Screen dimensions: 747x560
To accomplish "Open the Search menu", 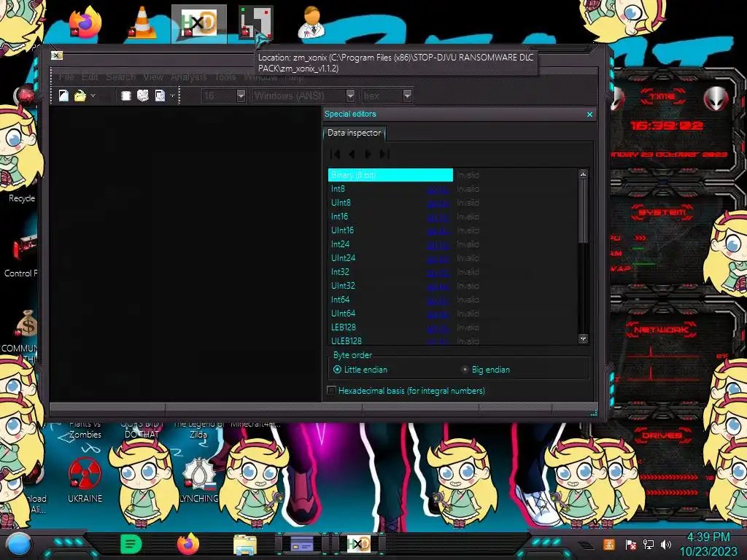I will coord(120,77).
